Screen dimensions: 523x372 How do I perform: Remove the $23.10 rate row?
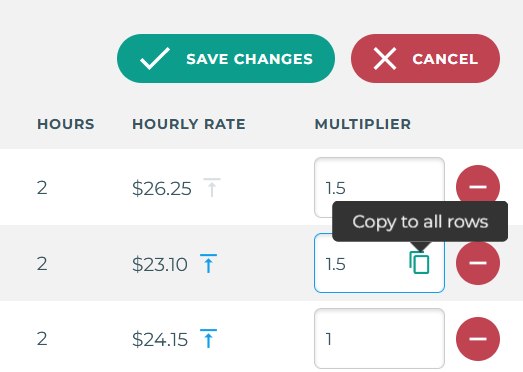[x=478, y=263]
